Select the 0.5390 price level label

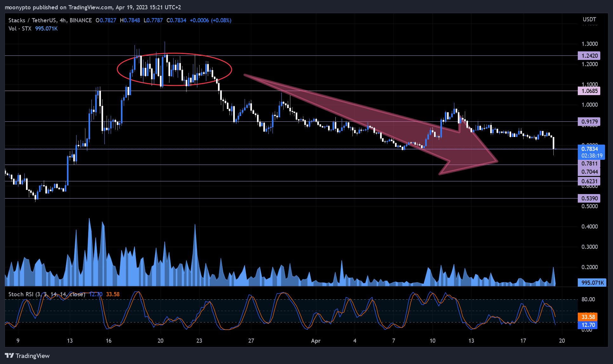tap(590, 198)
